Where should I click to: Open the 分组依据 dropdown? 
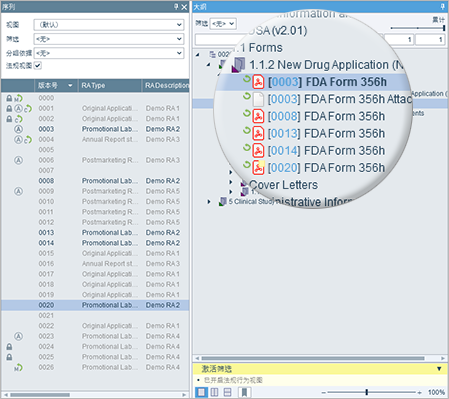coord(109,53)
